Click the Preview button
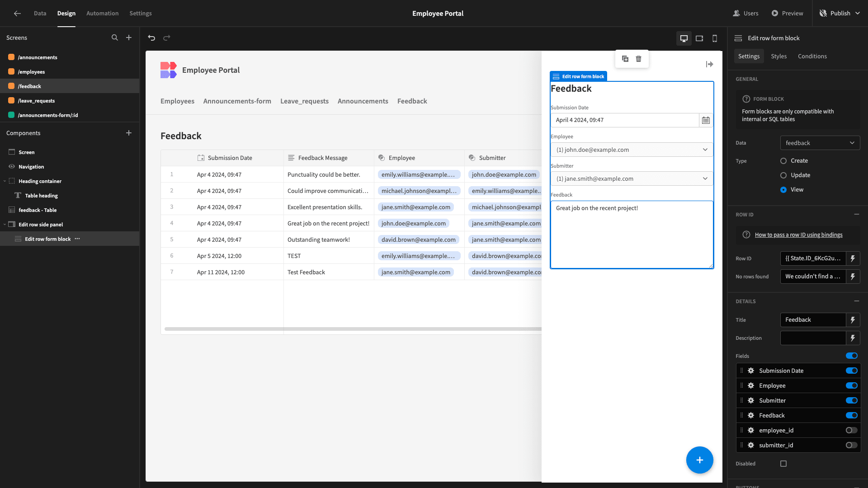868x488 pixels. click(787, 14)
